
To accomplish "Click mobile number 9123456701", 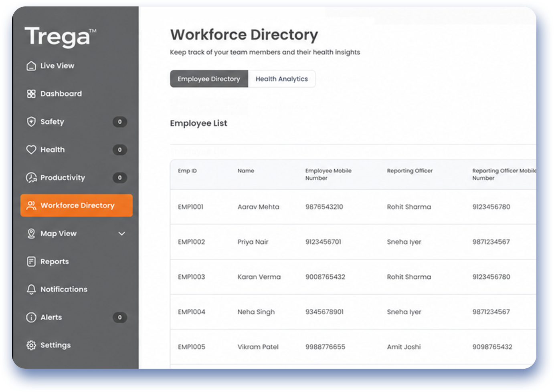I will point(323,242).
